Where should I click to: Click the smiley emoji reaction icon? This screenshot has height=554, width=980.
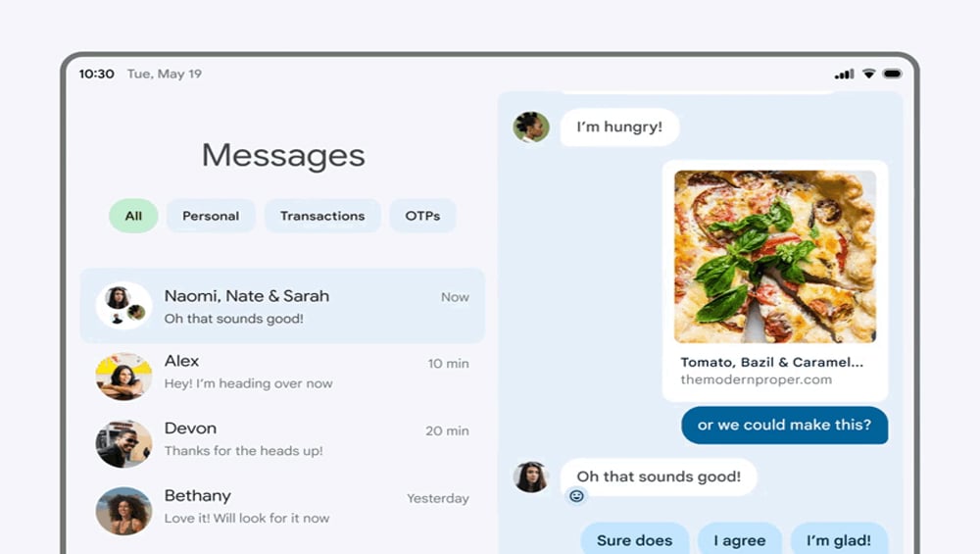[x=576, y=496]
